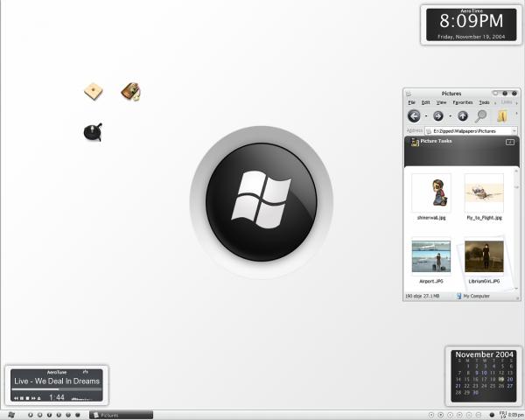Select the Fly_to_Flight.jpg thumbnail

coord(484,192)
